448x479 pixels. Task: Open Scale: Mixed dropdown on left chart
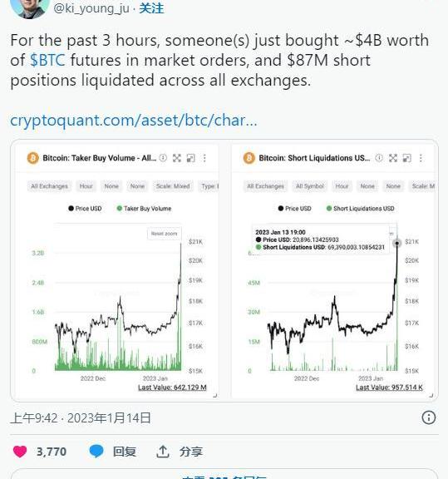tap(173, 186)
